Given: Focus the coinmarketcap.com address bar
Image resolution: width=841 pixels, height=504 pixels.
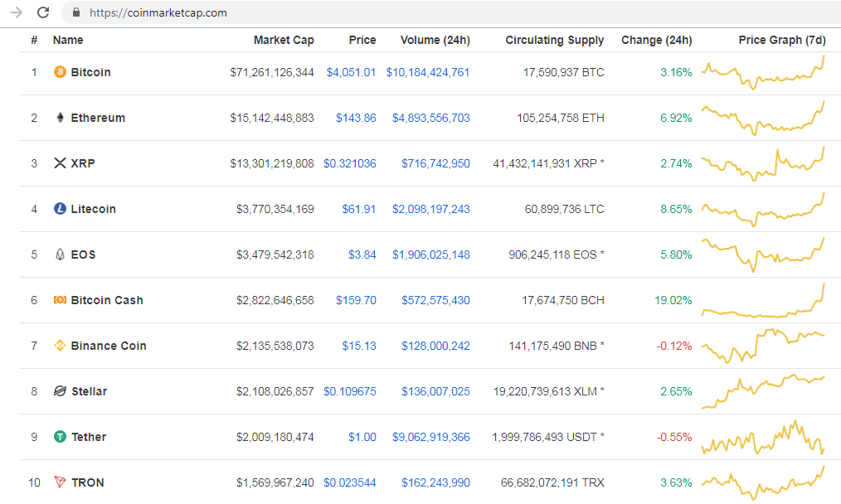Looking at the screenshot, I should 450,12.
